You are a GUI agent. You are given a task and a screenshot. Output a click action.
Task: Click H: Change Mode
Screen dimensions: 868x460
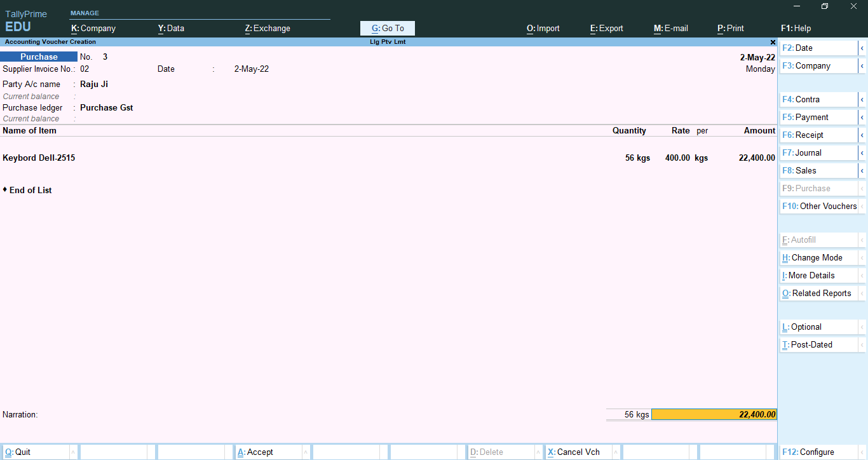click(x=818, y=257)
